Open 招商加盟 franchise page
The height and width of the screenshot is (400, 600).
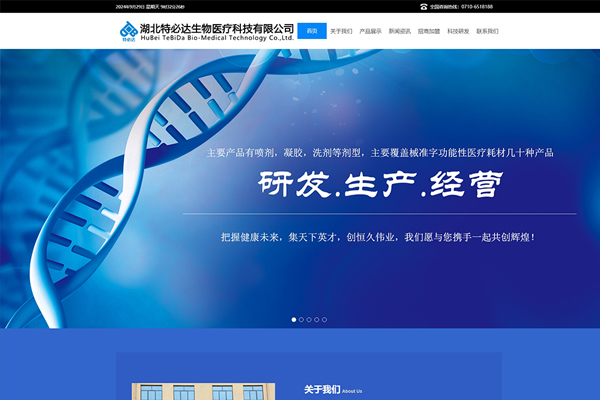point(429,31)
